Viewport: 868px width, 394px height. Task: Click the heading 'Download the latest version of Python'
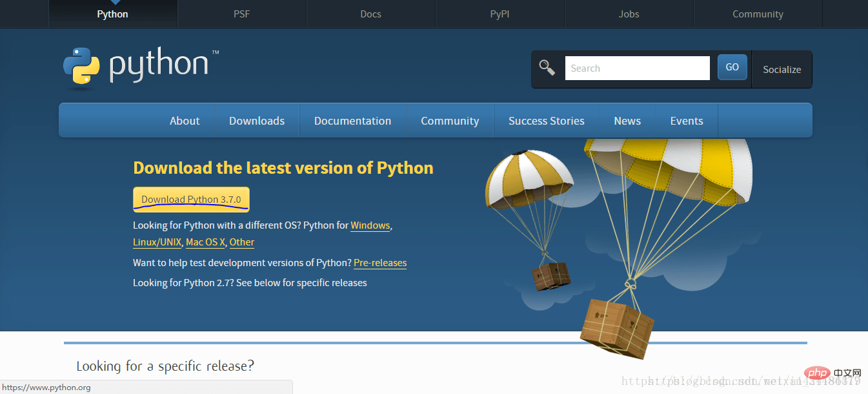tap(283, 168)
